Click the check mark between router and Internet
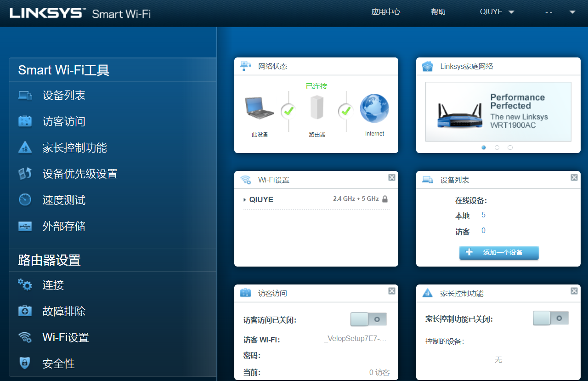Viewport: 588px width, 381px height. [346, 111]
